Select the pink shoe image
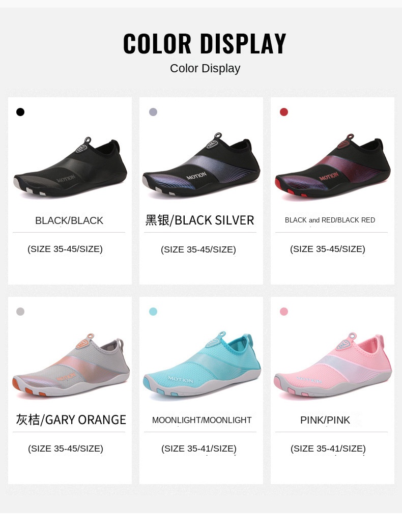Viewport: 402px width, 532px height. coord(333,366)
